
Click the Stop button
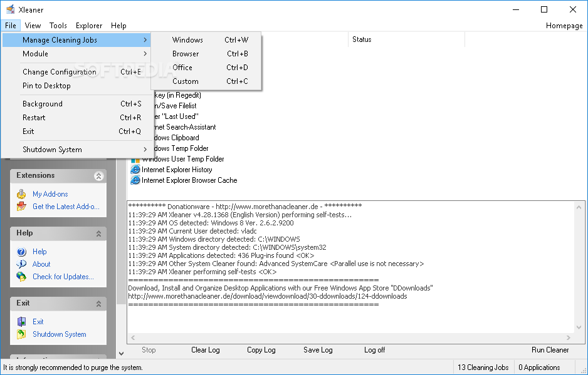click(149, 350)
